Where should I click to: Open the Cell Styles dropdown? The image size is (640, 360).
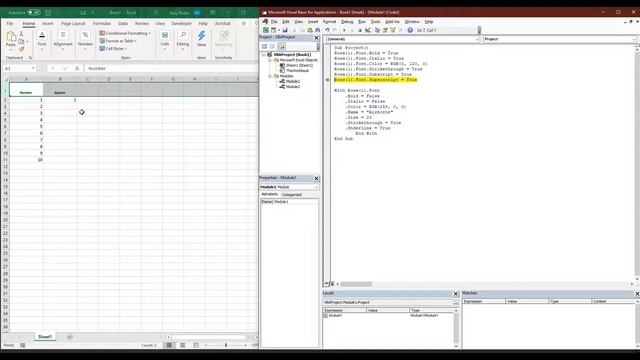point(113,49)
